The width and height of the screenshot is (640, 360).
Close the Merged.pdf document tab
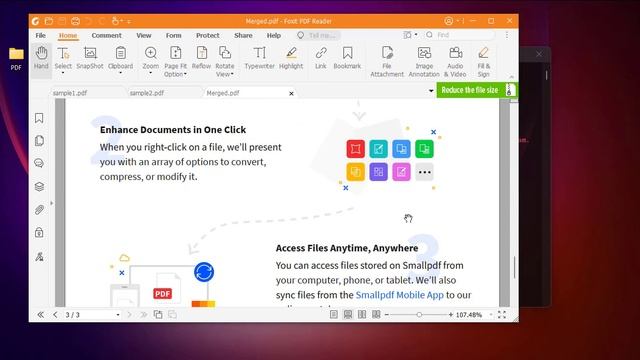coord(291,93)
